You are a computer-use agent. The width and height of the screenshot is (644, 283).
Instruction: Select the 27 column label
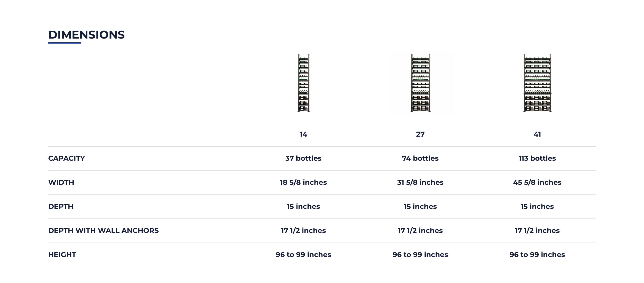(420, 134)
